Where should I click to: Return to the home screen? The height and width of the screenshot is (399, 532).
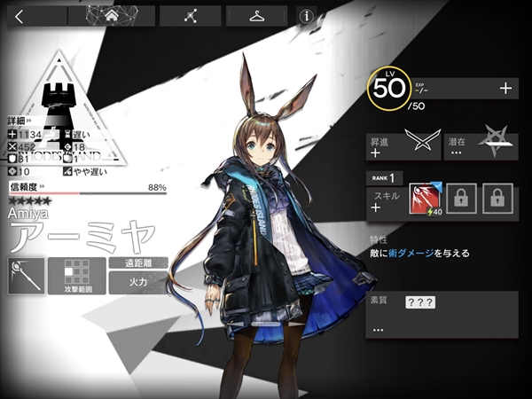pyautogui.click(x=112, y=16)
